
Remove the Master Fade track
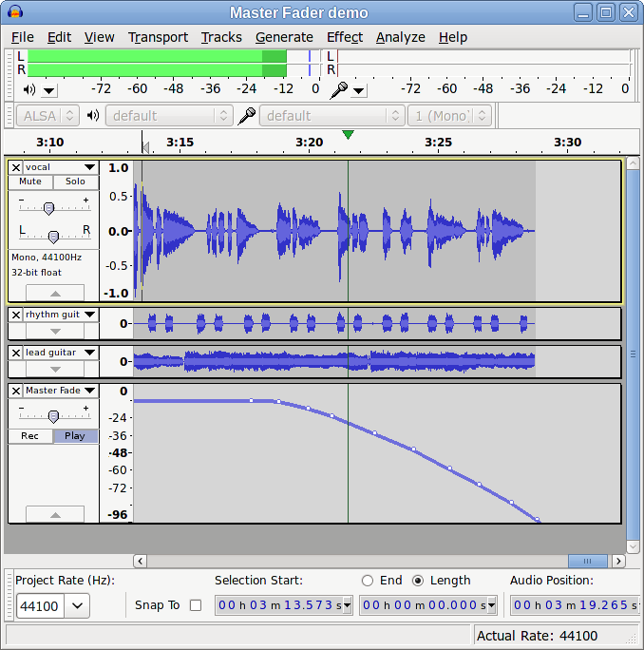click(x=16, y=391)
